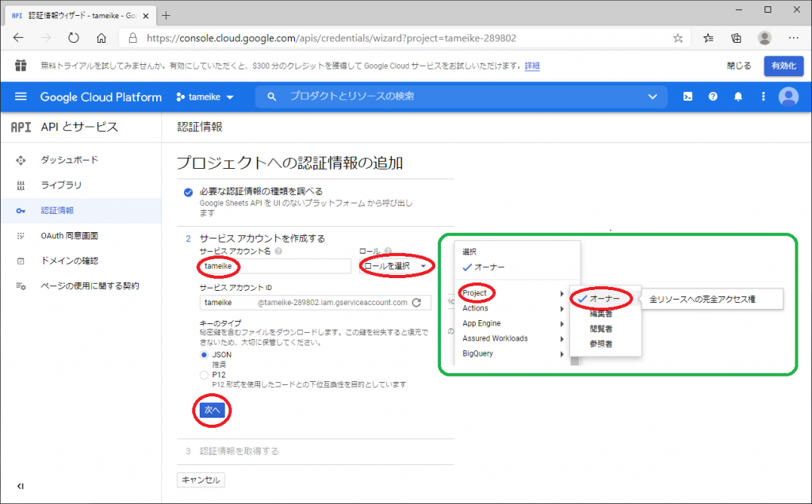Viewport: 812px width, 504px height.
Task: Open the ロールを選択 role dropdown
Action: (396, 266)
